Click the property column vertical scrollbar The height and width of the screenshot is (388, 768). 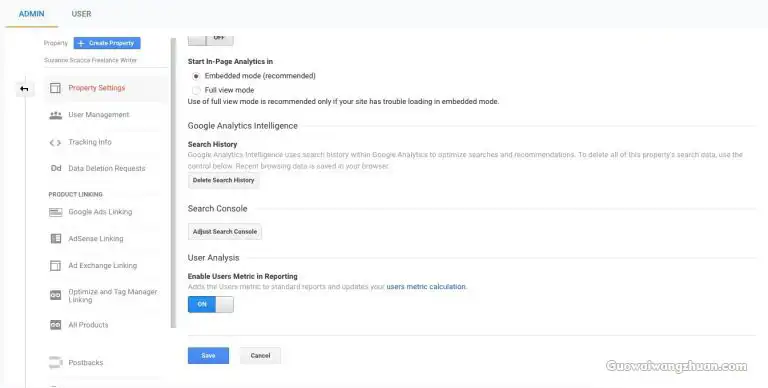click(x=173, y=183)
